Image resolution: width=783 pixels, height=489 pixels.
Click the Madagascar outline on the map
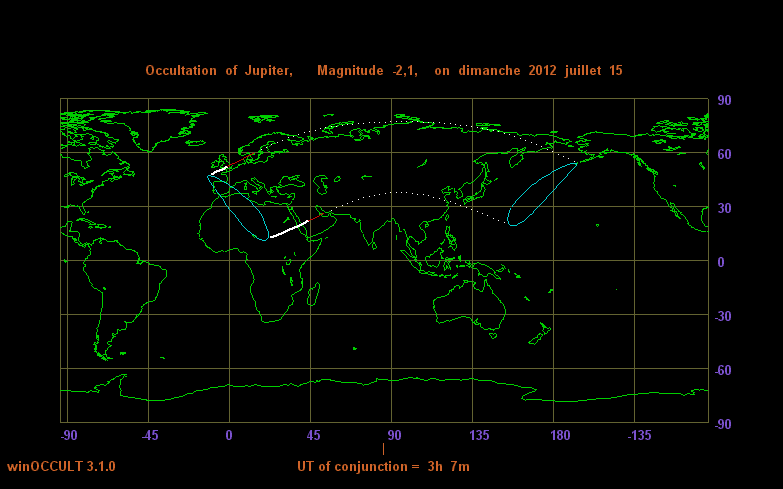pyautogui.click(x=314, y=294)
